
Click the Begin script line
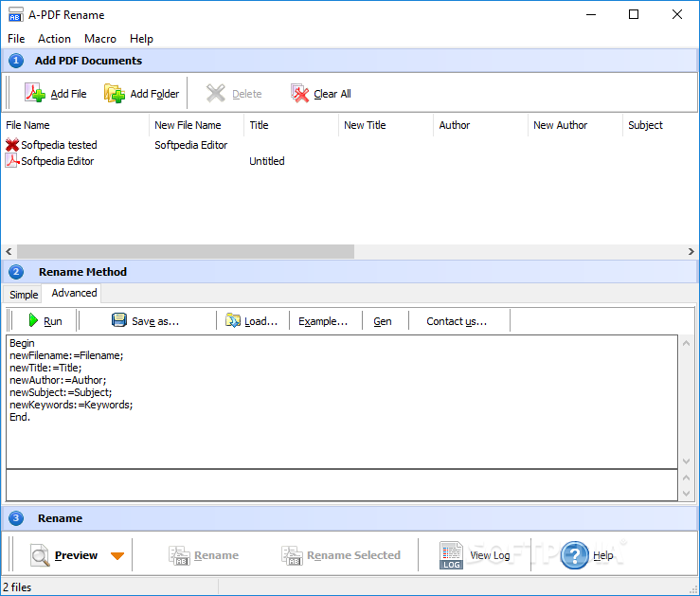click(22, 343)
